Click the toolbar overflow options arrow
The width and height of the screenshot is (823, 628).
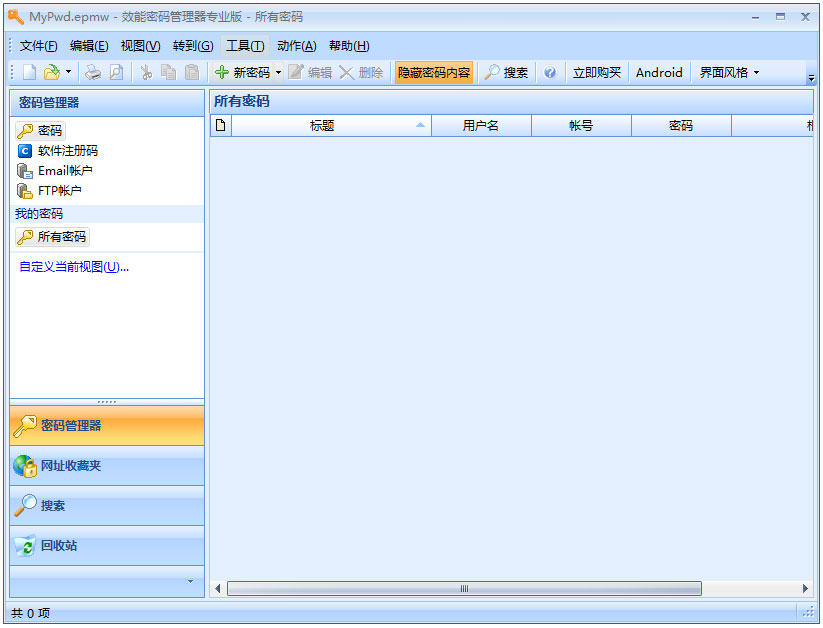[x=811, y=78]
